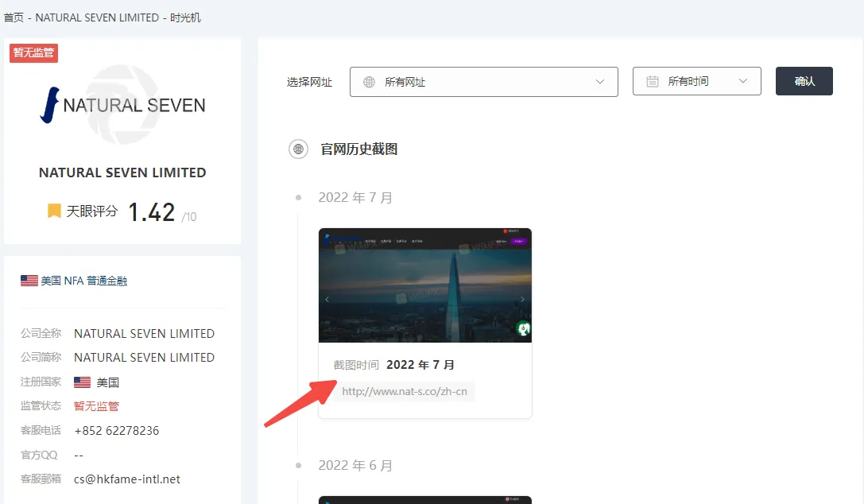This screenshot has height=504, width=864.
Task: Click the email cs@hkfame-intl.net
Action: (x=126, y=479)
